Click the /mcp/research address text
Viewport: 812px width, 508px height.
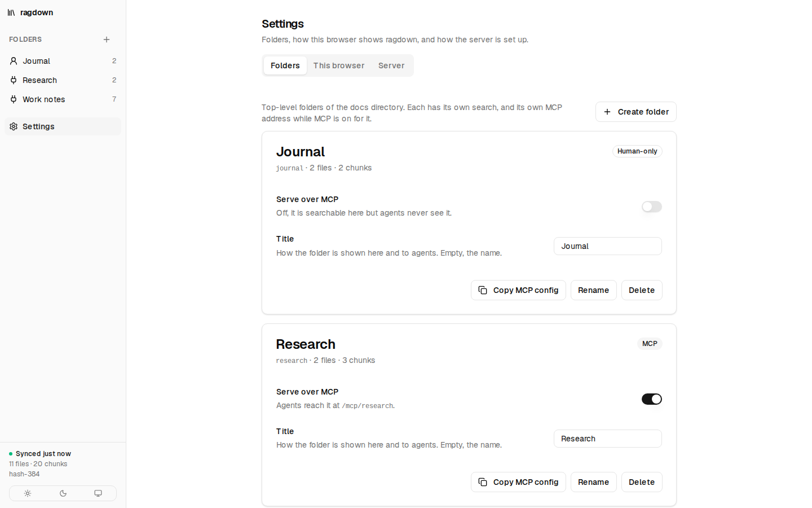point(368,406)
